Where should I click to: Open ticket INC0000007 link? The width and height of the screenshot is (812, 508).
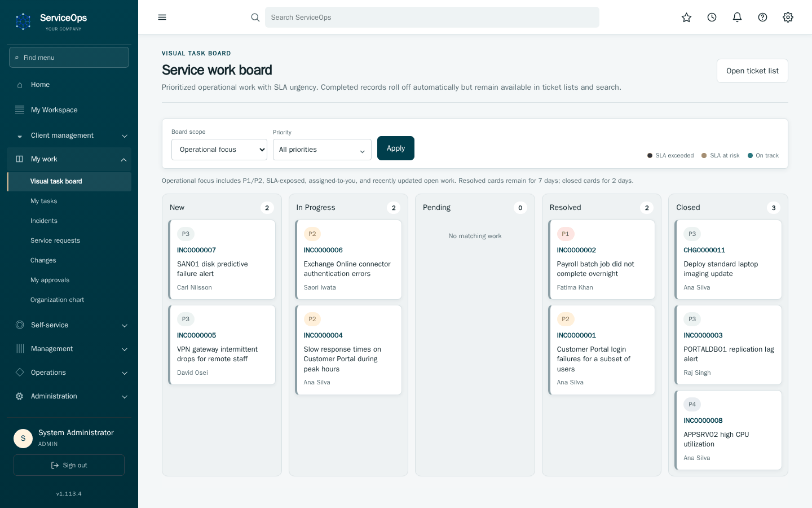196,250
